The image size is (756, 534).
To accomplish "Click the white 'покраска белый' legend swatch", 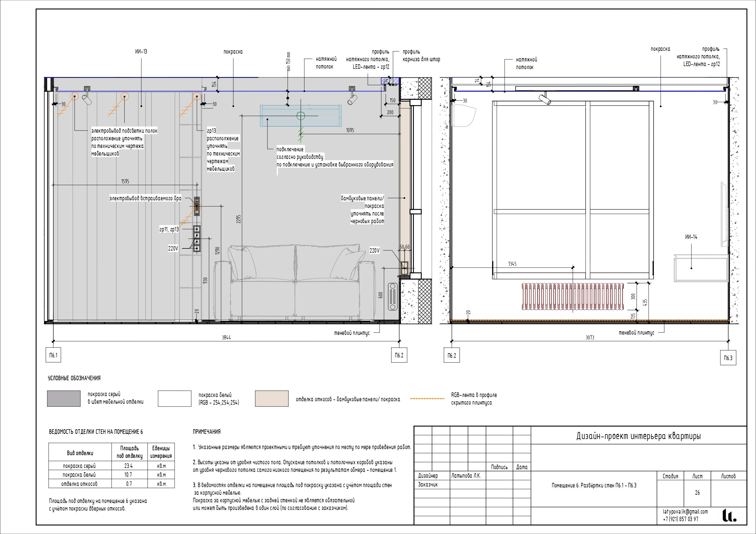I will coord(175,399).
